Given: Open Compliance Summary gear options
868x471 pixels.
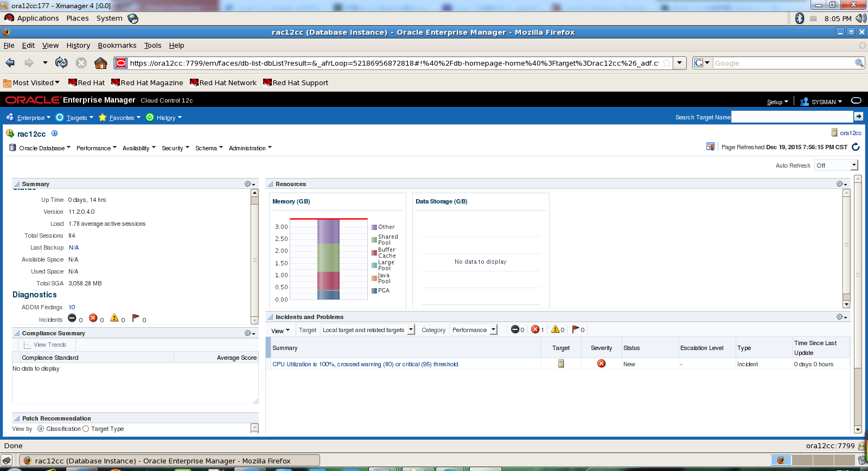Looking at the screenshot, I should [250, 333].
